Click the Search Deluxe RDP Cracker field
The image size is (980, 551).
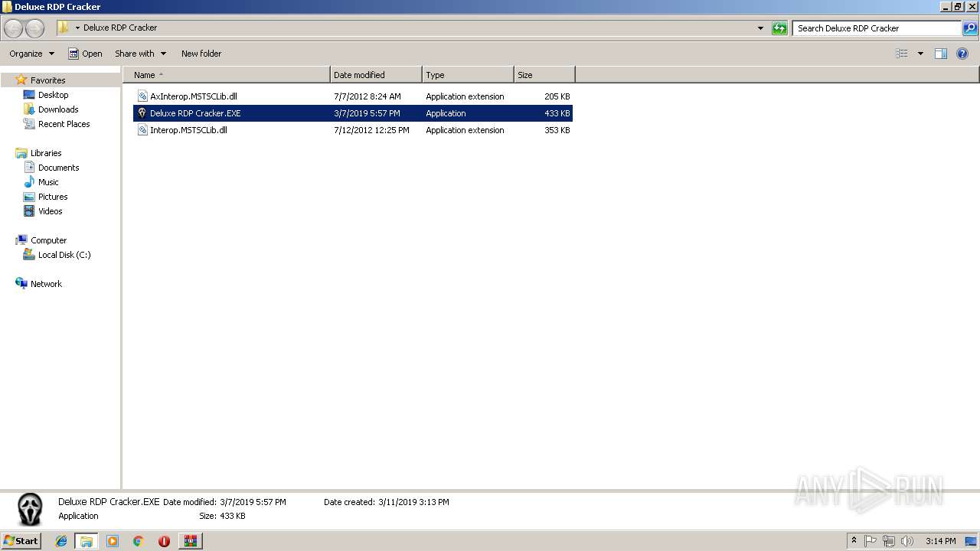pos(877,28)
